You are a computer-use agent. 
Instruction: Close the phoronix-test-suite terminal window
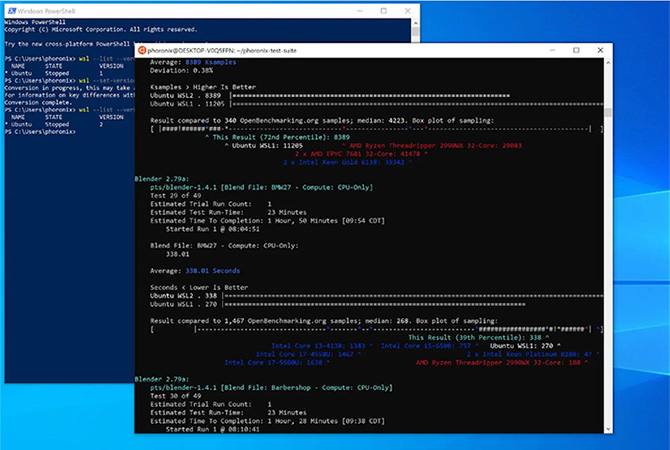click(x=600, y=50)
